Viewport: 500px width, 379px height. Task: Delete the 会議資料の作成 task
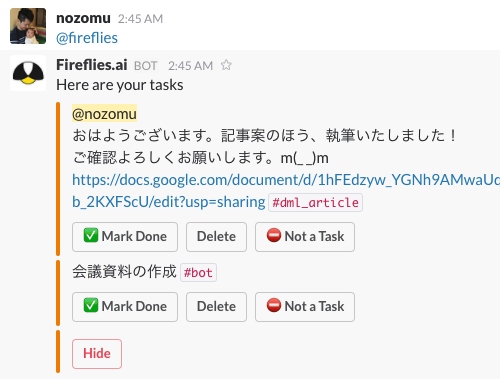click(216, 307)
